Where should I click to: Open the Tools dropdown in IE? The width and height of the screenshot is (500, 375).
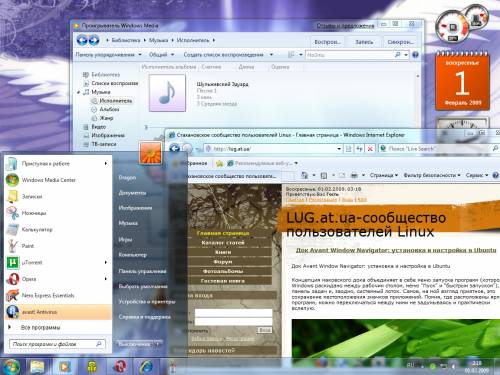pos(477,175)
